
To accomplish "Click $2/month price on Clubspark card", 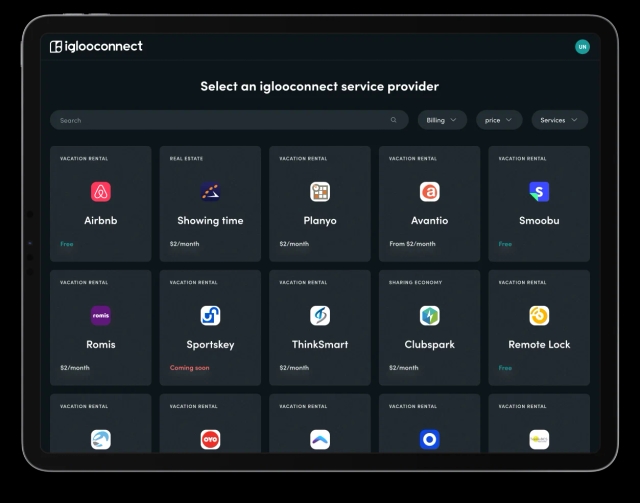I will click(404, 367).
